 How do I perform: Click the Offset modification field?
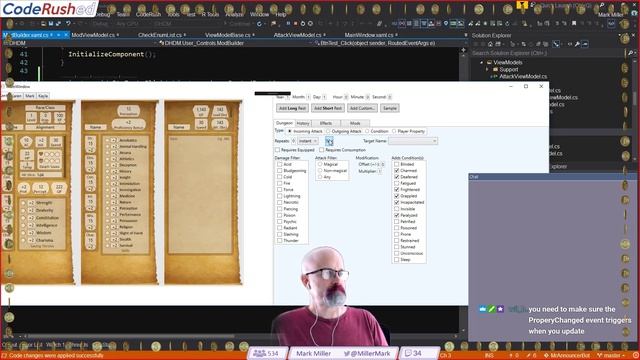click(x=382, y=164)
